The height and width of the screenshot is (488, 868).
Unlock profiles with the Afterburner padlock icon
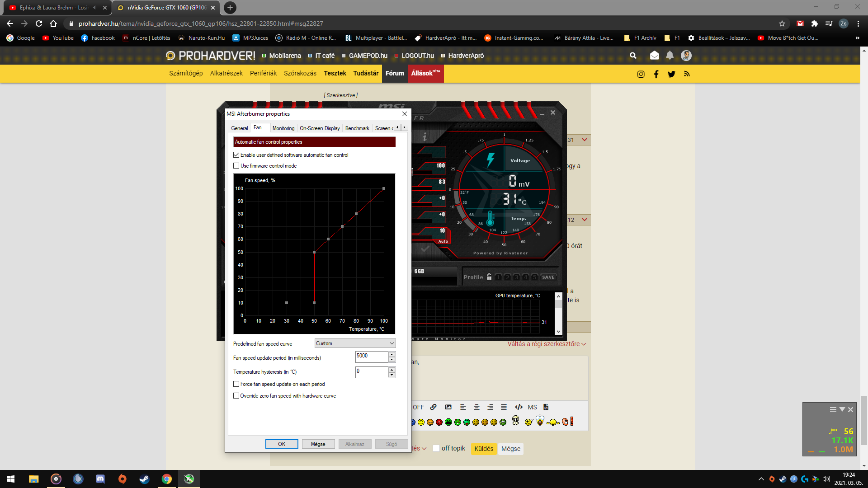[x=489, y=277]
